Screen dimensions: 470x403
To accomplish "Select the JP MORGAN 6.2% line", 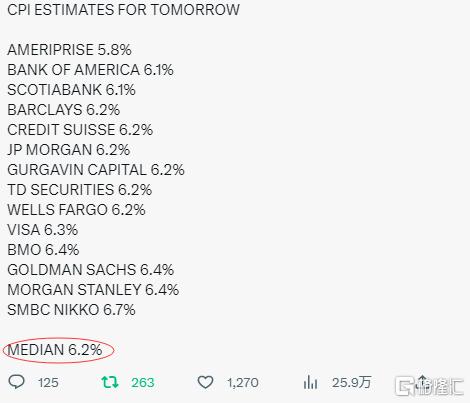I will [x=69, y=150].
